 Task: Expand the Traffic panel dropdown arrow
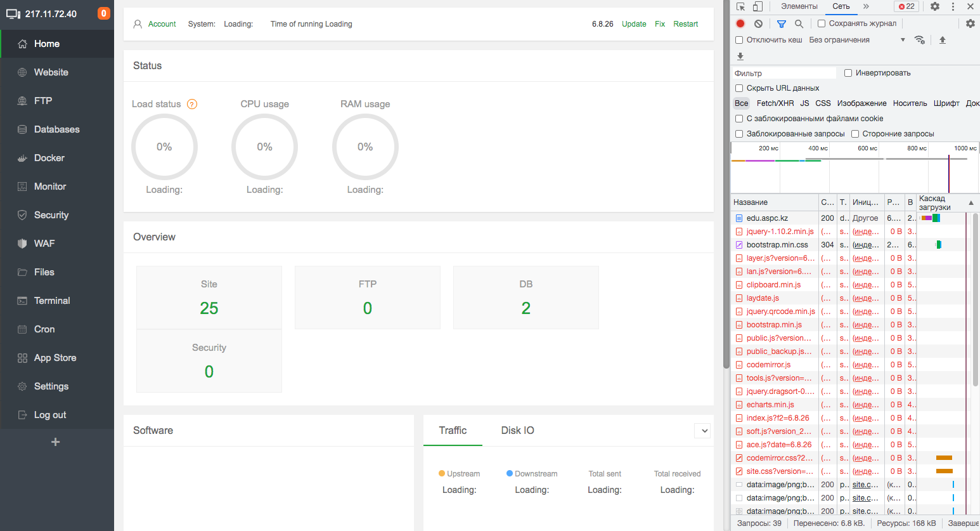coord(704,431)
